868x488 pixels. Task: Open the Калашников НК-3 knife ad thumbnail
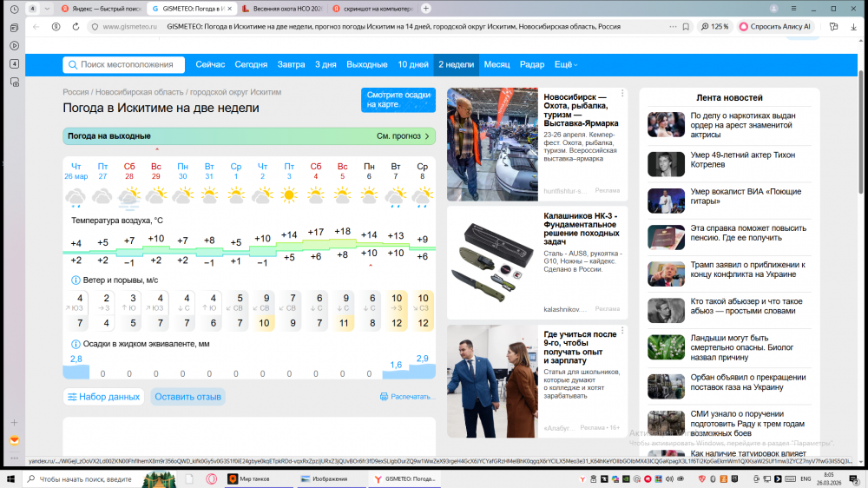pos(492,259)
